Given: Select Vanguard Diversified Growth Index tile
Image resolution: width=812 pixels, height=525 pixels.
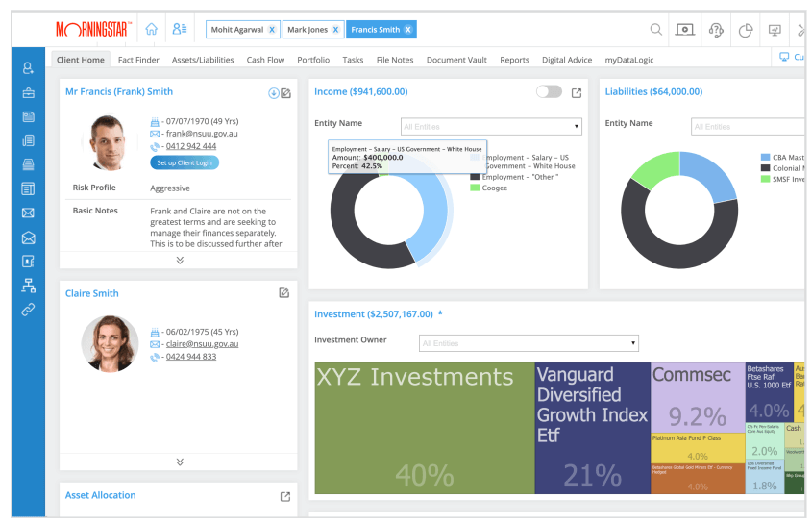Looking at the screenshot, I should pos(593,428).
